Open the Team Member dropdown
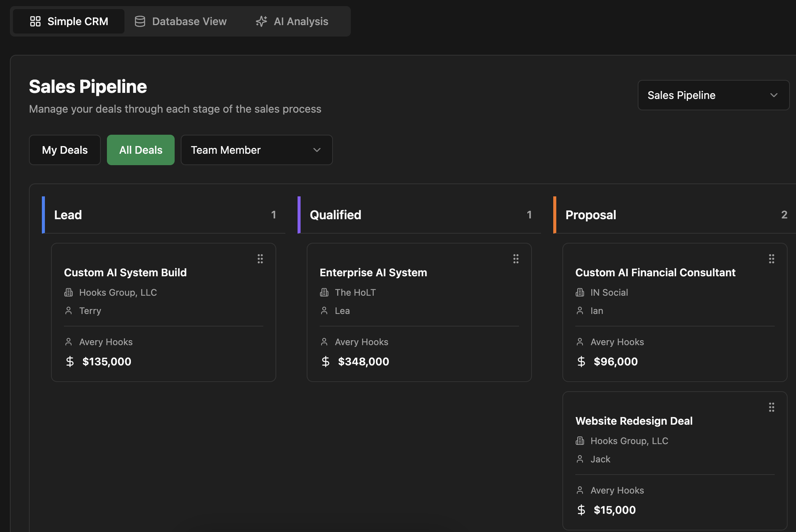 (256, 150)
